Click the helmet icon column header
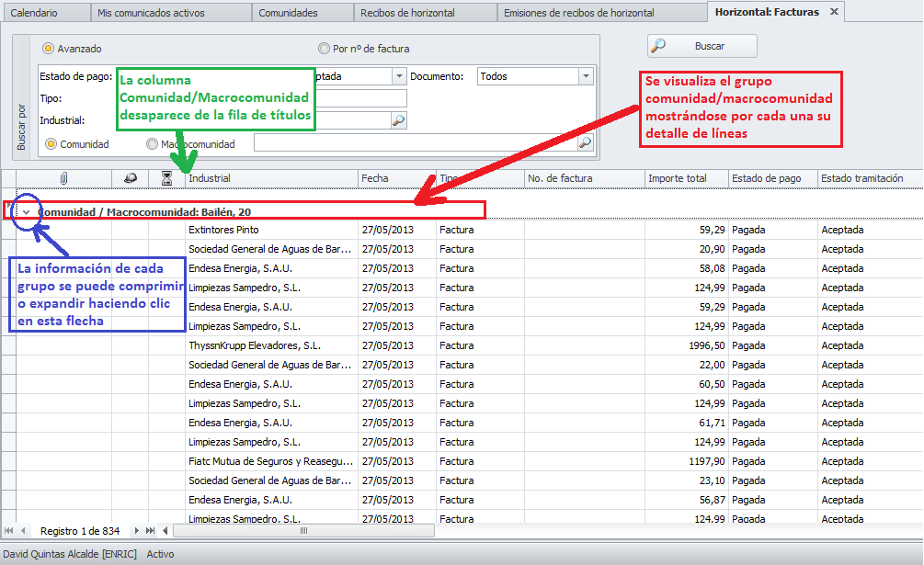 coord(131,178)
